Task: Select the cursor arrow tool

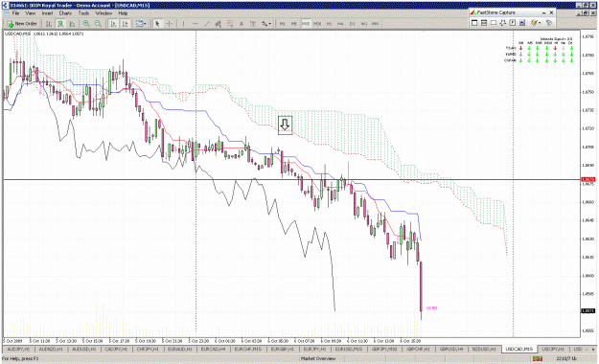Action: [x=157, y=24]
